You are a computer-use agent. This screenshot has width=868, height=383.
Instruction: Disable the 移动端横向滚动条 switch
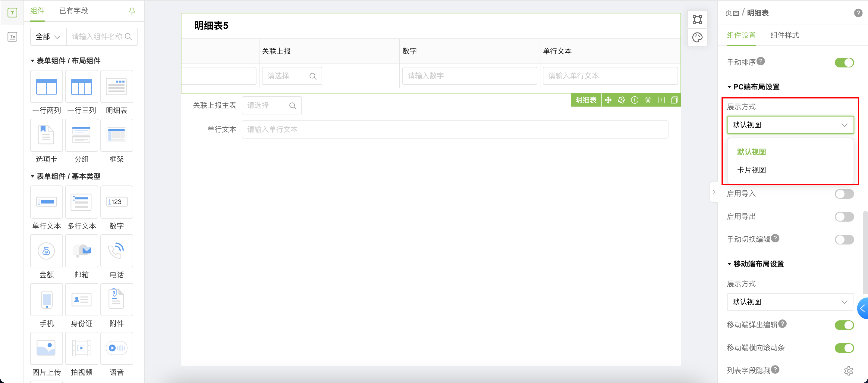point(844,348)
